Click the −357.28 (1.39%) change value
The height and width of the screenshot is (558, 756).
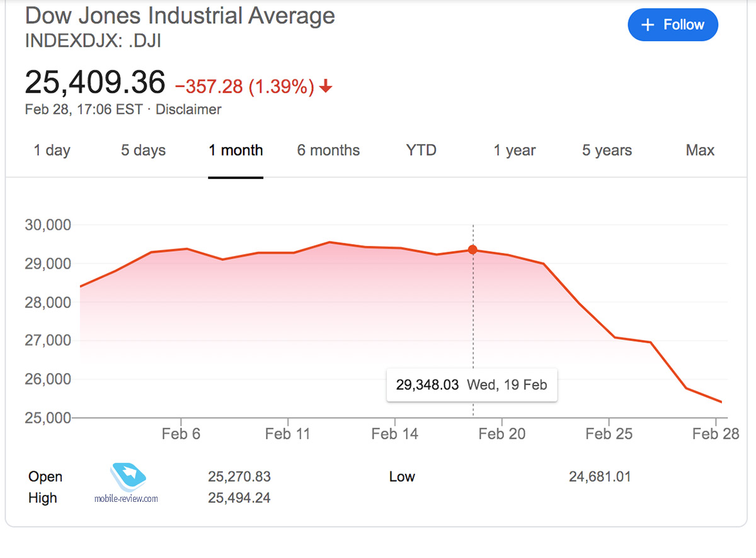[x=244, y=86]
